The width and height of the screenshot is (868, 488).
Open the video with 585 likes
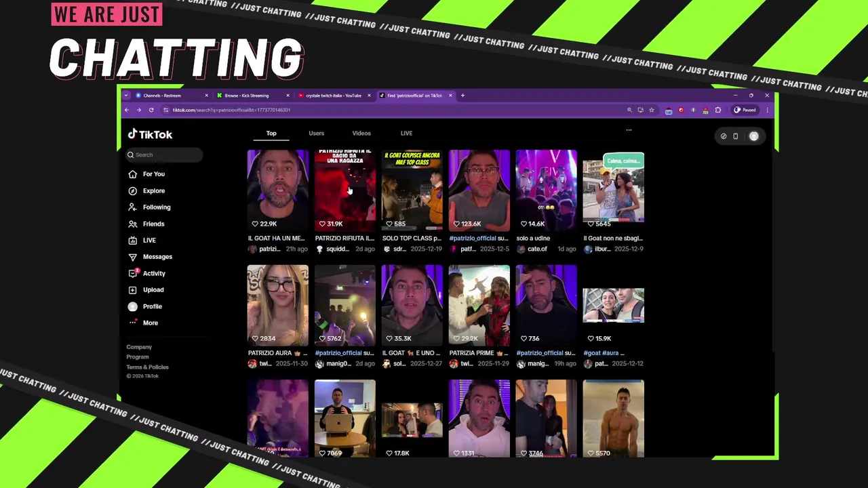tap(412, 190)
